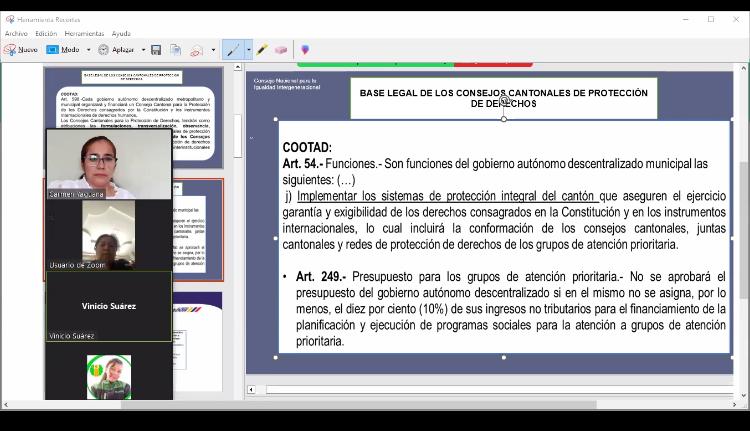Viewport: 750px width, 431px height.
Task: Toggle the pen drawing tool
Action: click(x=233, y=50)
